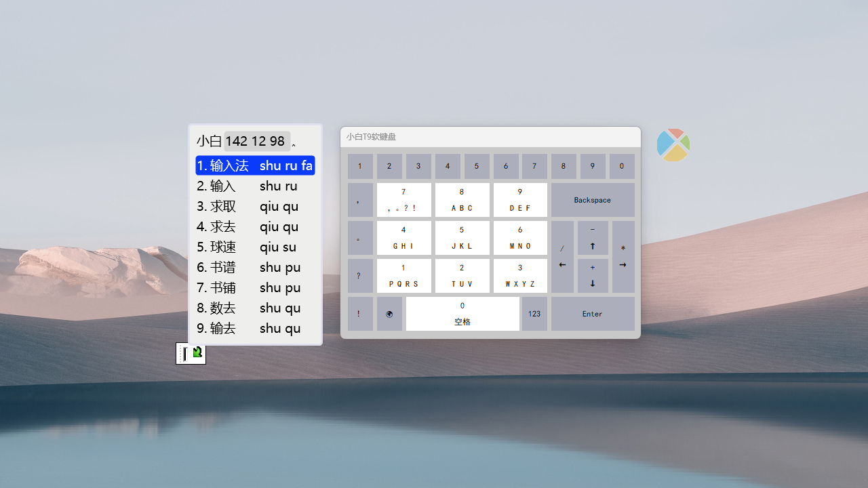This screenshot has width=868, height=488.
Task: Click the green arrow icon below candidate list
Action: pos(197,352)
